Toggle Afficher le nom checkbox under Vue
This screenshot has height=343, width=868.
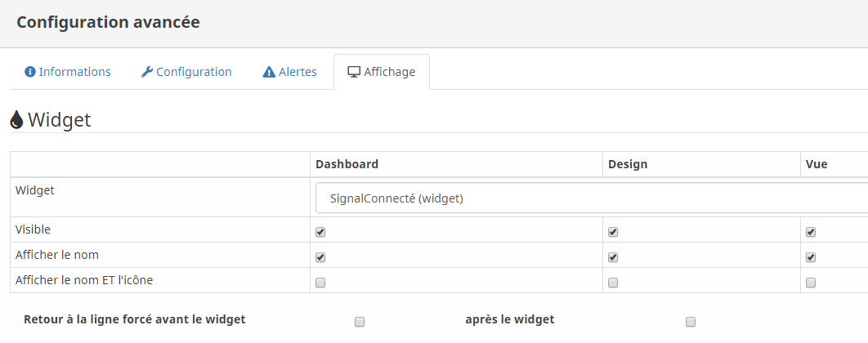click(811, 257)
